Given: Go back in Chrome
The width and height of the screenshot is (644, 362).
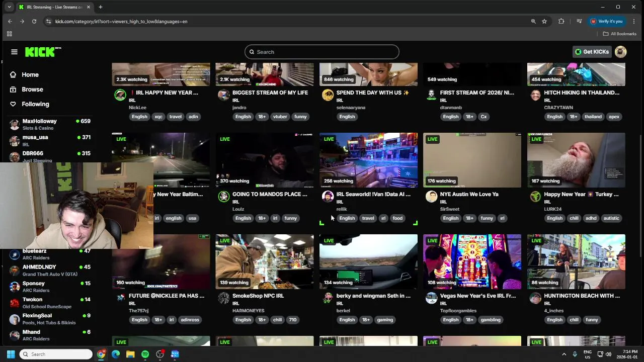Looking at the screenshot, I should pos(10,21).
